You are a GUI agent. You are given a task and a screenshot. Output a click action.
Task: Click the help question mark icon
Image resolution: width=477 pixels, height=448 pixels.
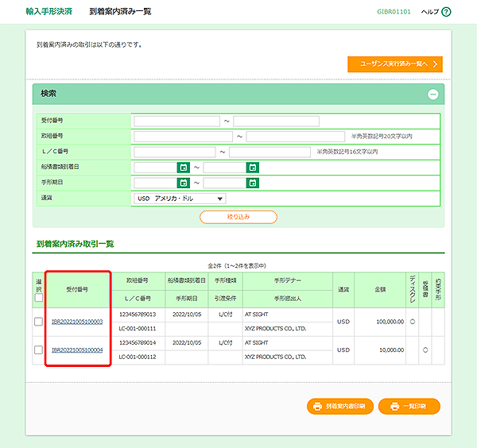point(446,12)
